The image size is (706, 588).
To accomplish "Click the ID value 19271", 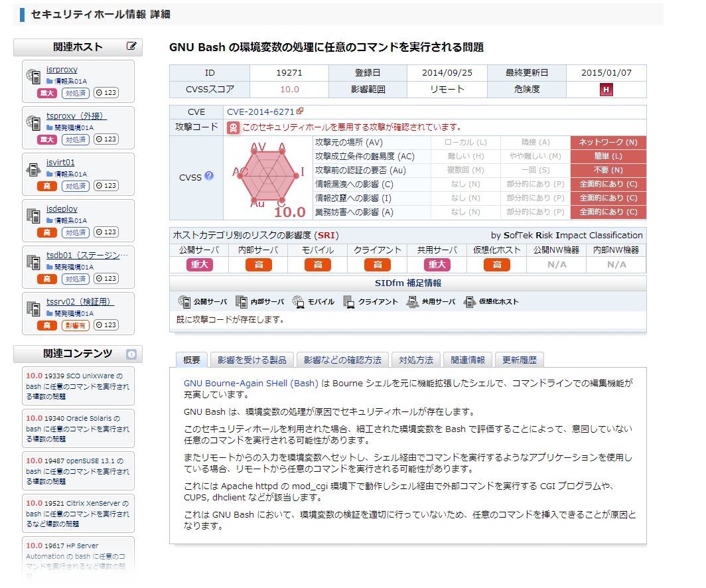I will click(289, 73).
